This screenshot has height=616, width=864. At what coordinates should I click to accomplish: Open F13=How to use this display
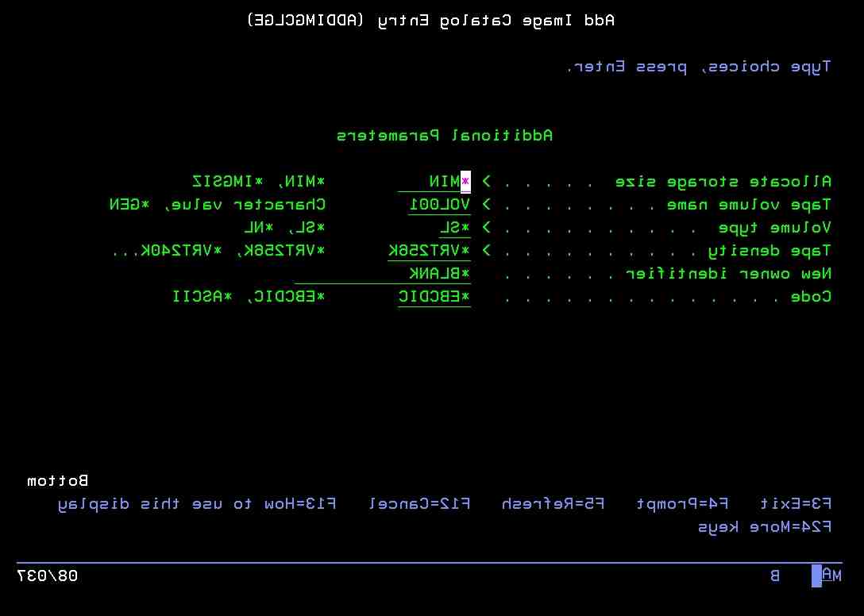pyautogui.click(x=197, y=504)
